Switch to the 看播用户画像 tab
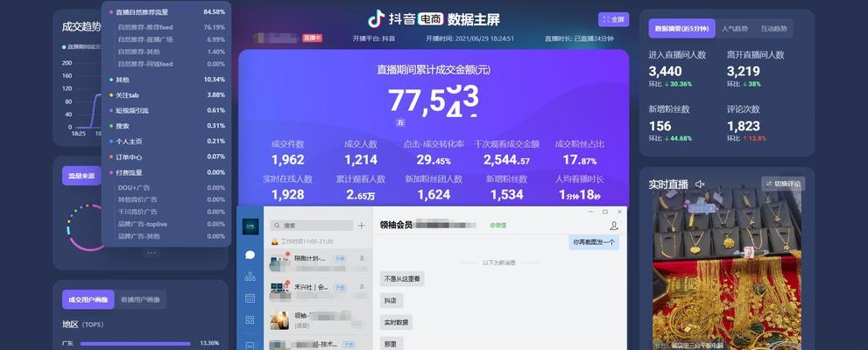The image size is (868, 350). tap(140, 299)
